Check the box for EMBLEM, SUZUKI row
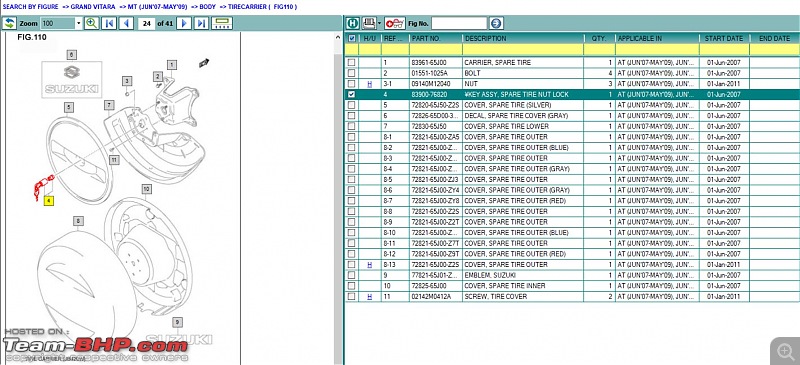 [352, 275]
